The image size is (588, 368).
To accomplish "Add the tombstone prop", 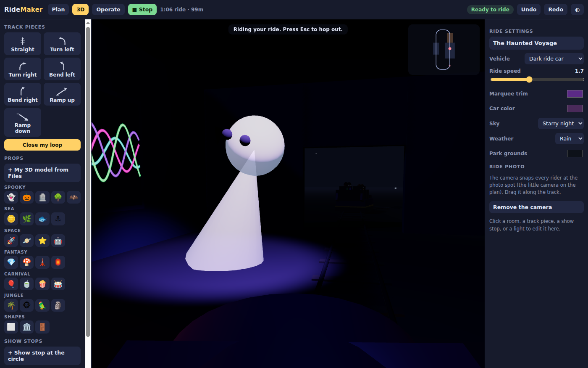I will (x=42, y=197).
